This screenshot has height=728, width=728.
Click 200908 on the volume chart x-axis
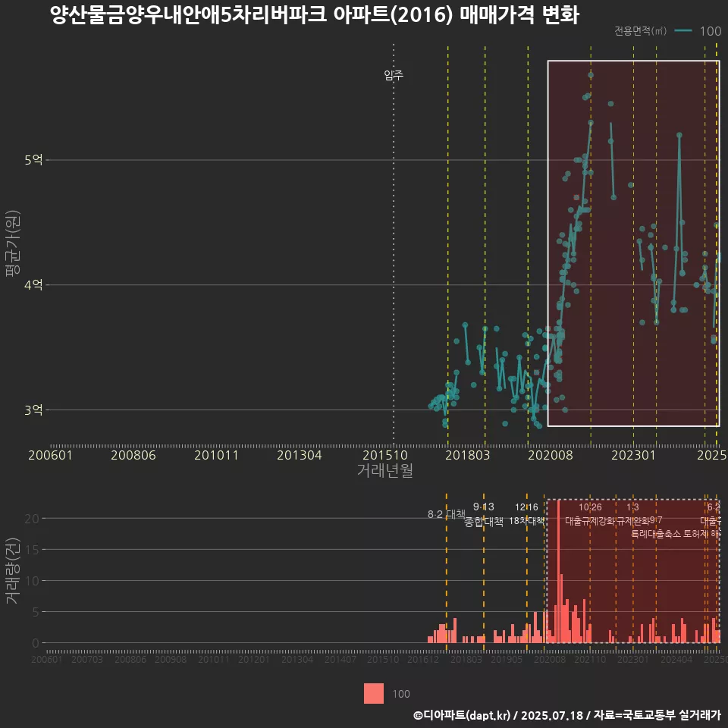pos(171,659)
